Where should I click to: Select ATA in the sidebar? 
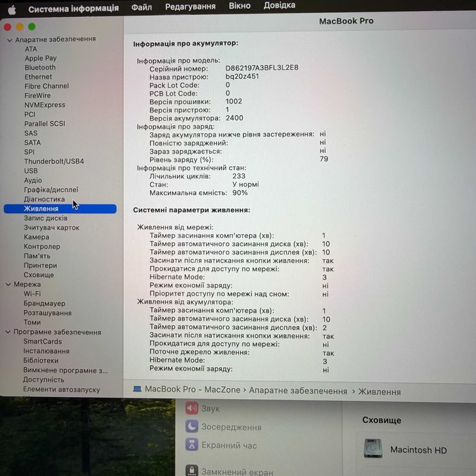[31, 49]
